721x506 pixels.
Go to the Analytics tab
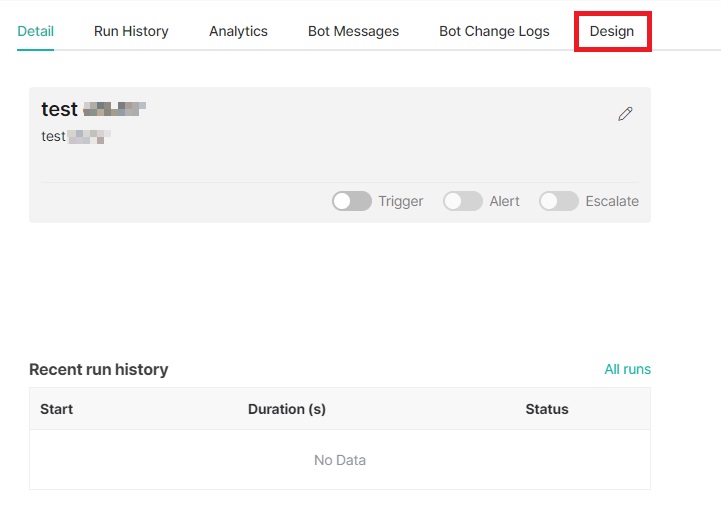pos(238,31)
